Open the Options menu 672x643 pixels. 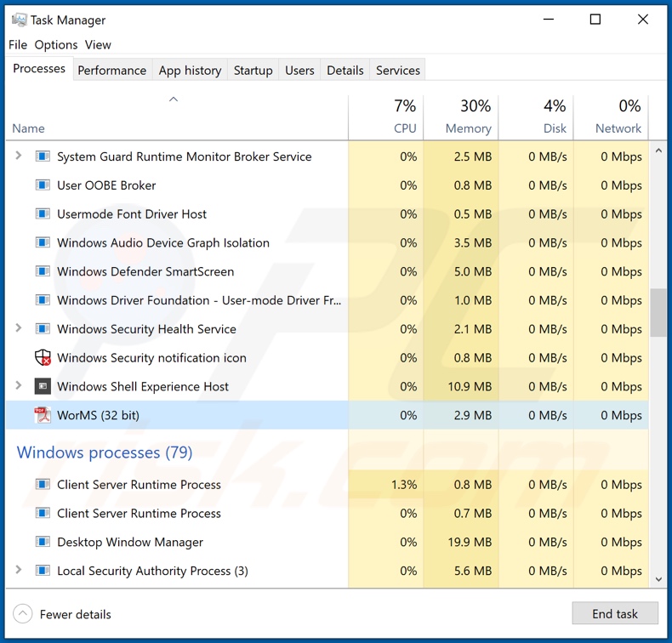(x=56, y=45)
